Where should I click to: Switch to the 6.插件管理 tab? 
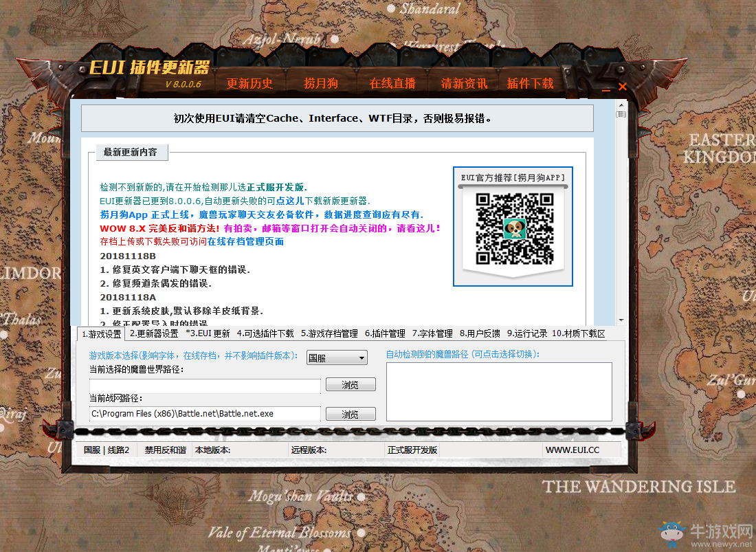[x=385, y=333]
